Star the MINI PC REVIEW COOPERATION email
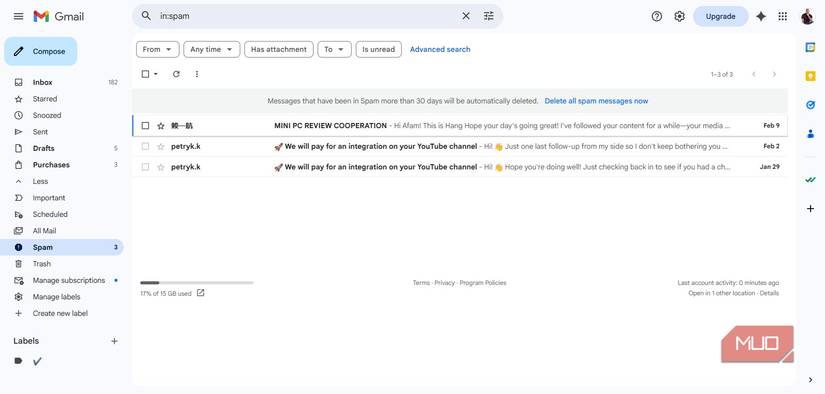 (x=160, y=126)
